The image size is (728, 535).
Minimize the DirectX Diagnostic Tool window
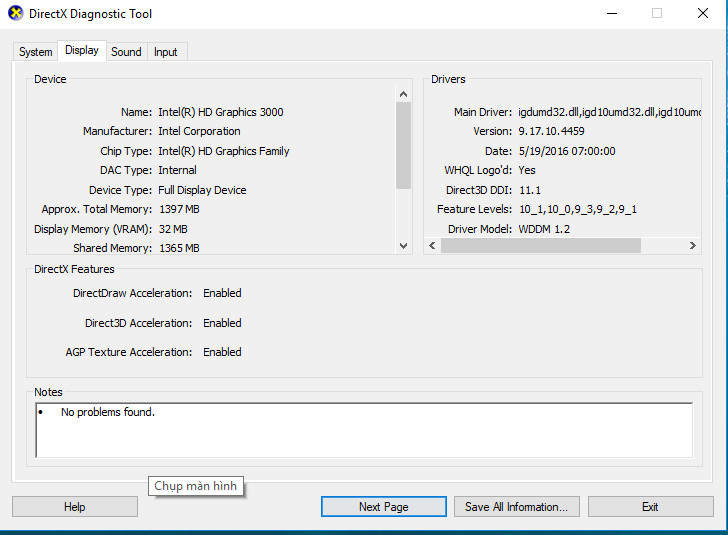pyautogui.click(x=612, y=13)
